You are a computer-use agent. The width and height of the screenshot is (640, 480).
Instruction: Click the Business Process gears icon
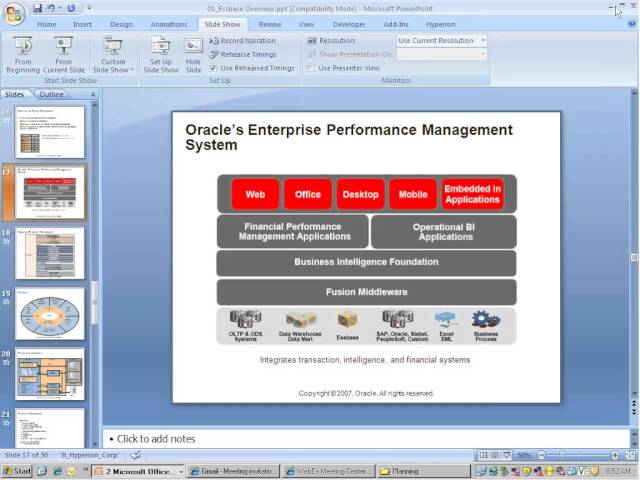[485, 320]
